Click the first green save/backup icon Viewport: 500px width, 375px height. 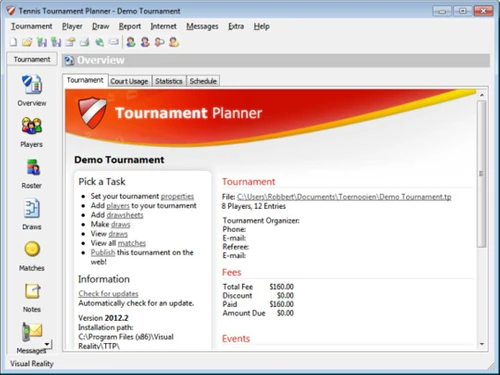(x=42, y=42)
